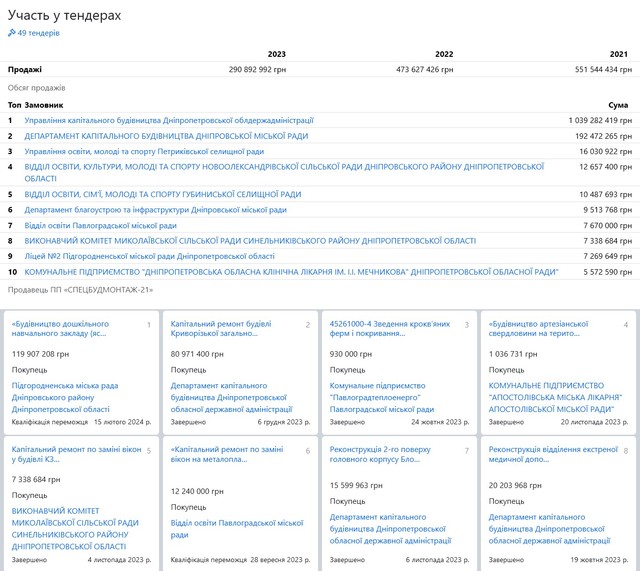Open tender Капітальний ремонт по заміні вікон у будівлі КЗ

point(76,454)
